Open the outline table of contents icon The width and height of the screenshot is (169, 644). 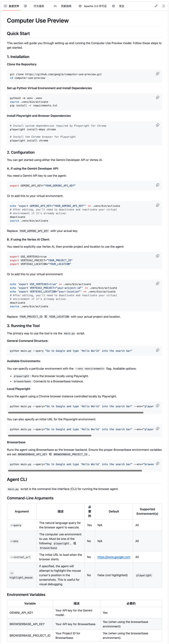(163, 6)
